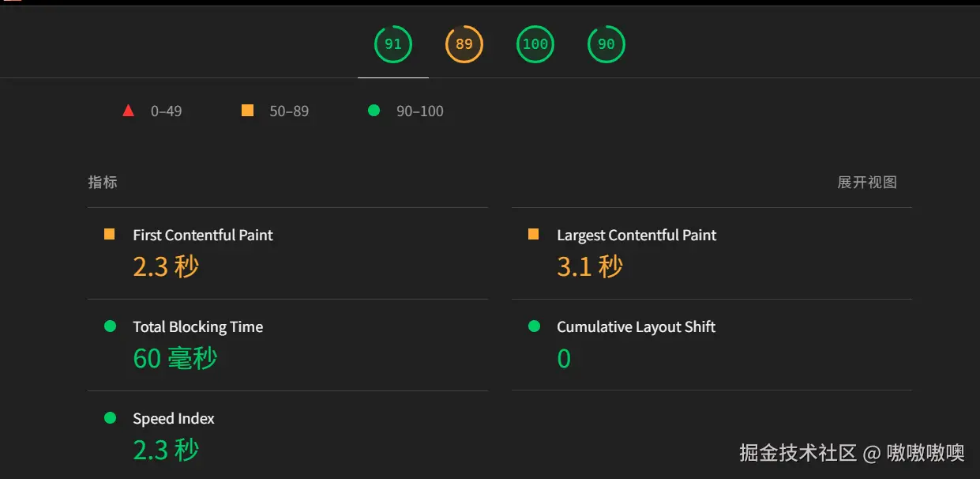Open the rightmost 90 score gauge

pos(606,44)
